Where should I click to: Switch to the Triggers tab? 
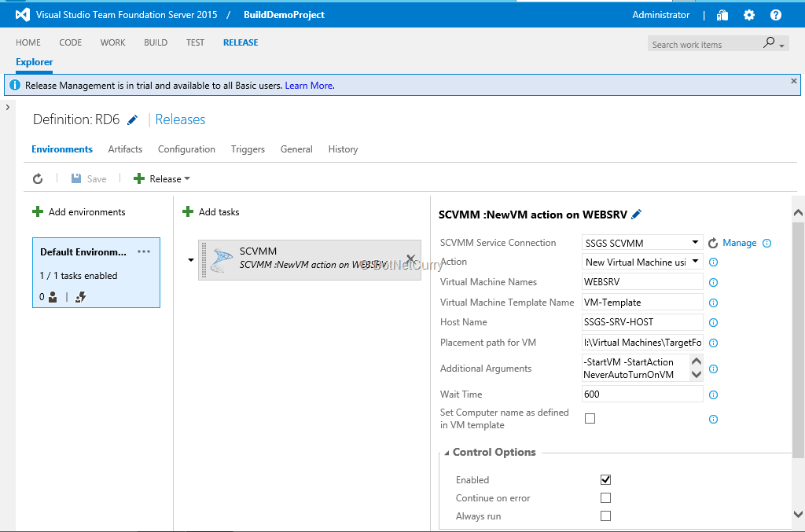click(x=248, y=149)
